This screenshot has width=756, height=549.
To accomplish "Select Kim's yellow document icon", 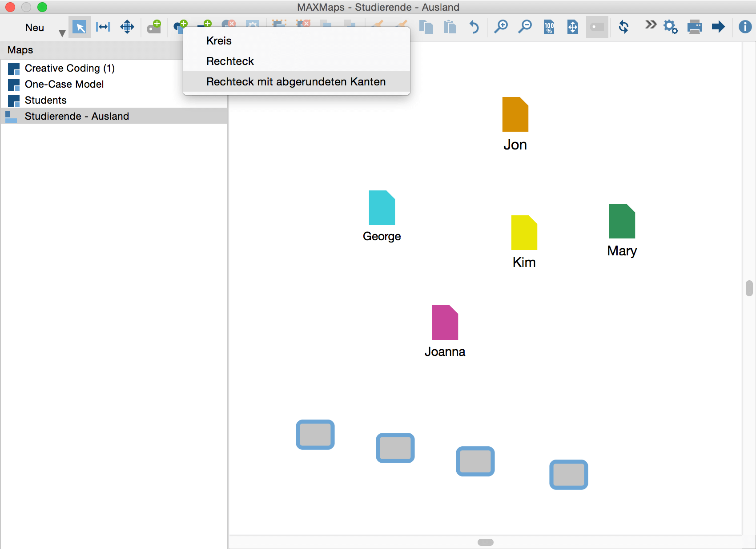I will tap(524, 233).
